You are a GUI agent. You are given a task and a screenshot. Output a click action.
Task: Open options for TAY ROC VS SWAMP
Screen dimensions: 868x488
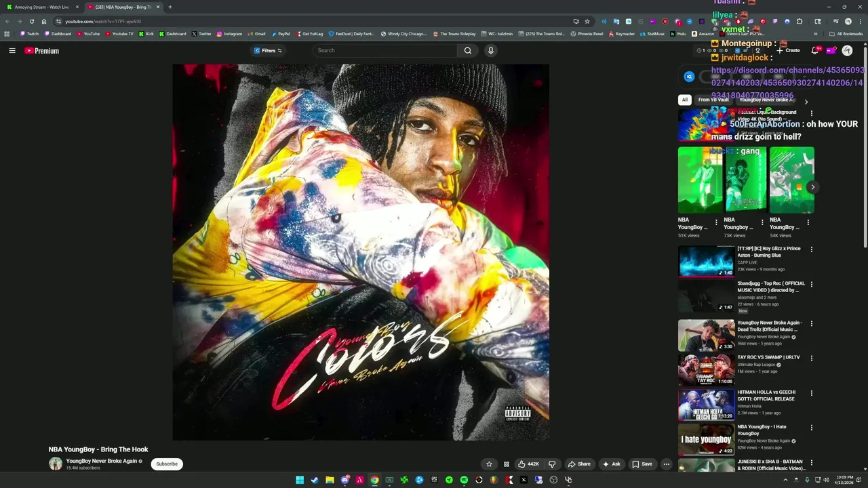tap(811, 358)
